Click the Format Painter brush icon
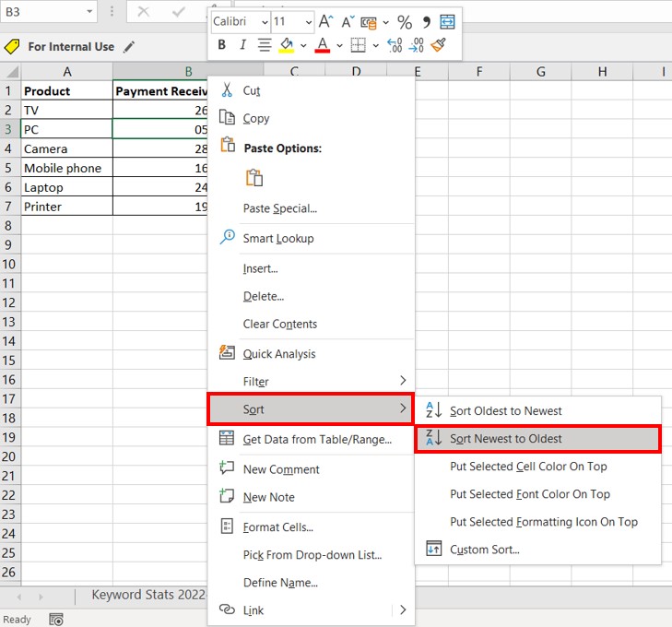 tap(439, 44)
